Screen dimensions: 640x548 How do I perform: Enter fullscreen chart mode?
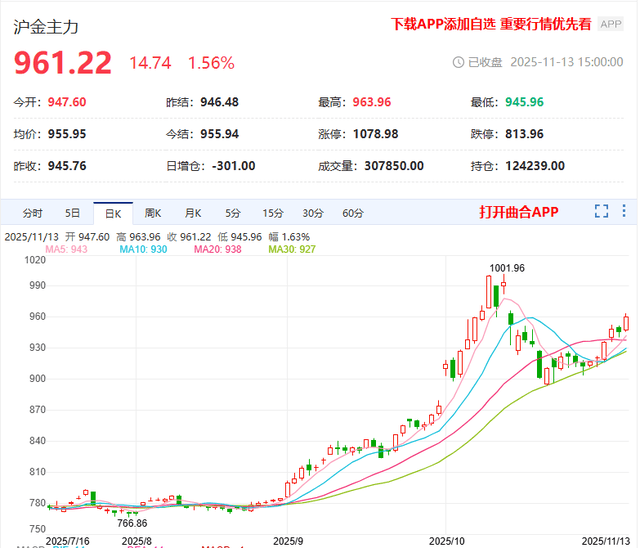601,212
